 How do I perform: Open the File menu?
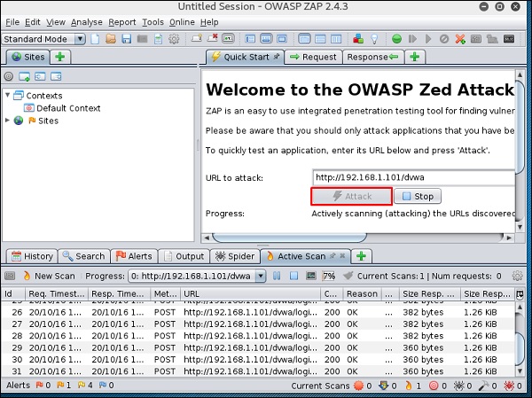12,22
